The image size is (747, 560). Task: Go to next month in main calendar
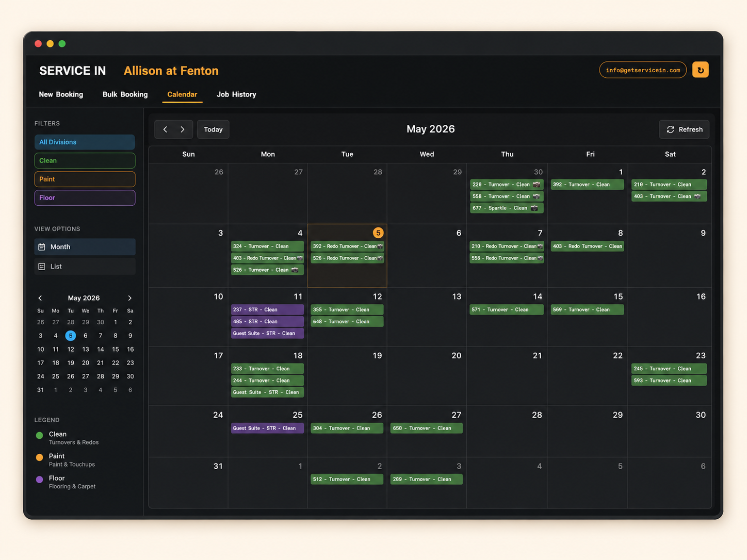(183, 129)
